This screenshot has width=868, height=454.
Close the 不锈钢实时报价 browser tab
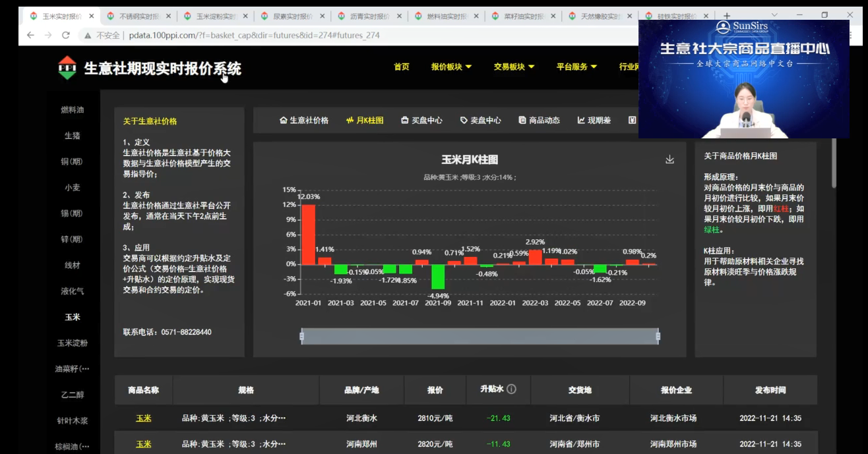point(168,16)
